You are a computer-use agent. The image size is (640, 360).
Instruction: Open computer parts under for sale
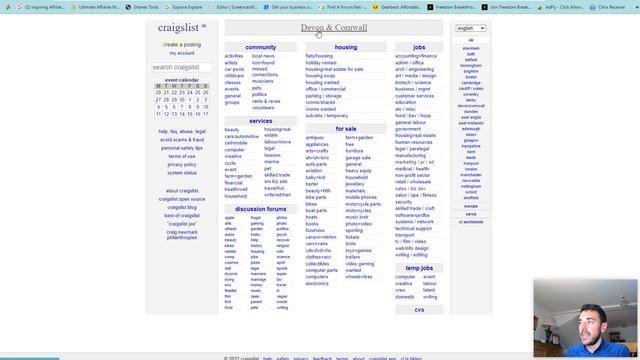pos(322,270)
